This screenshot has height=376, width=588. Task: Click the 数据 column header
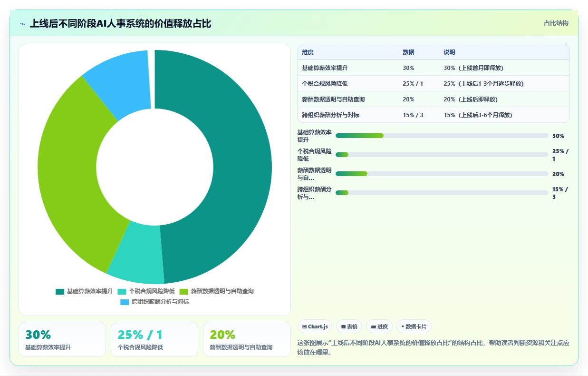tap(408, 52)
